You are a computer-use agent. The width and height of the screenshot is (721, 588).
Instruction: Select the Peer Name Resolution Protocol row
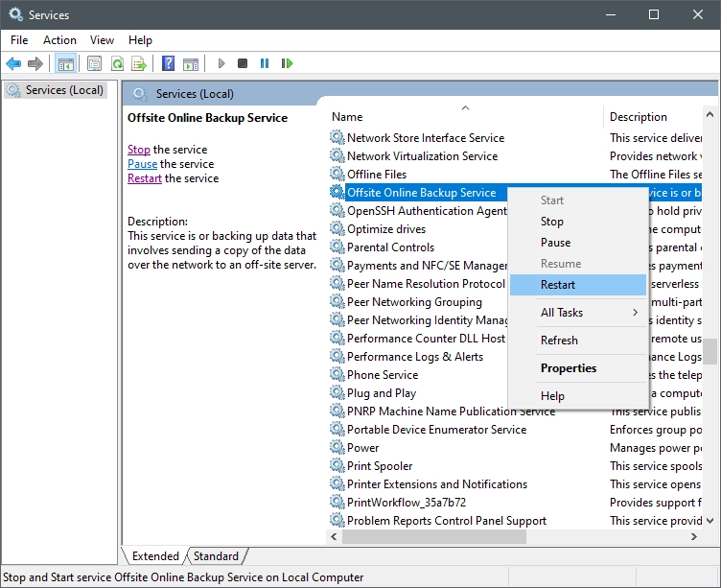pyautogui.click(x=426, y=283)
